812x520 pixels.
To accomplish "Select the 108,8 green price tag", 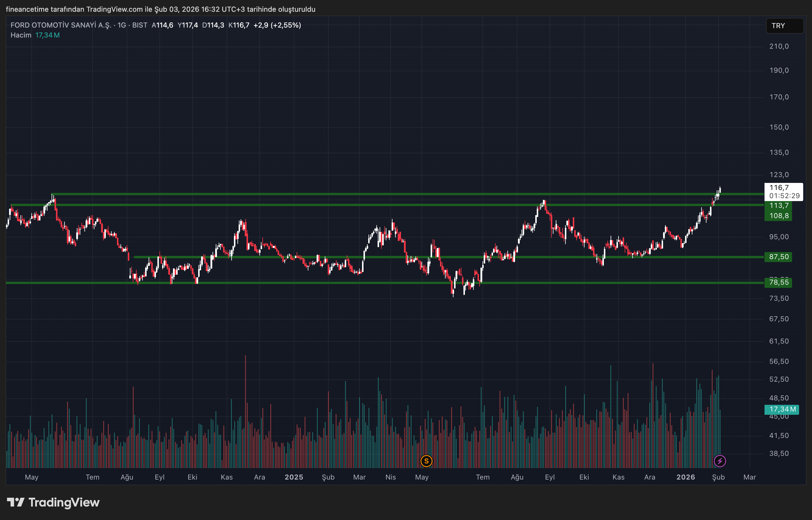I will pyautogui.click(x=779, y=216).
